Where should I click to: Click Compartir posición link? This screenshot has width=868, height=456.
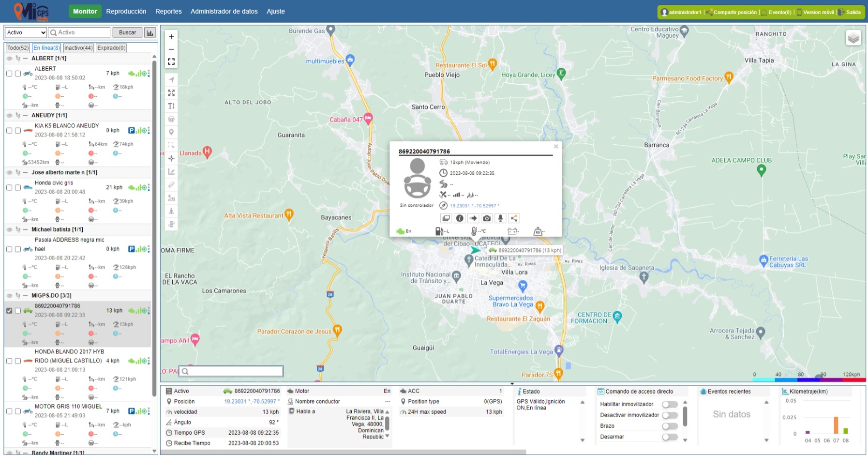click(734, 13)
